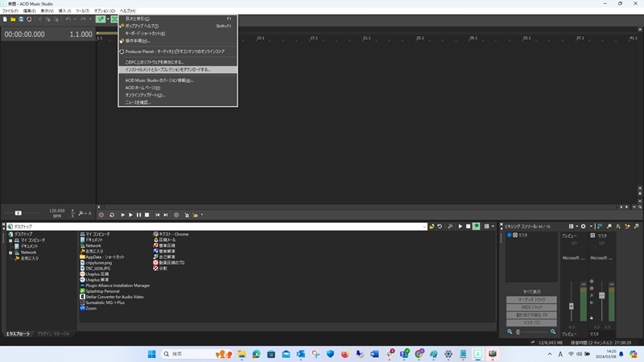
Task: Click the New project icon in toolbar
Action: pyautogui.click(x=5, y=19)
